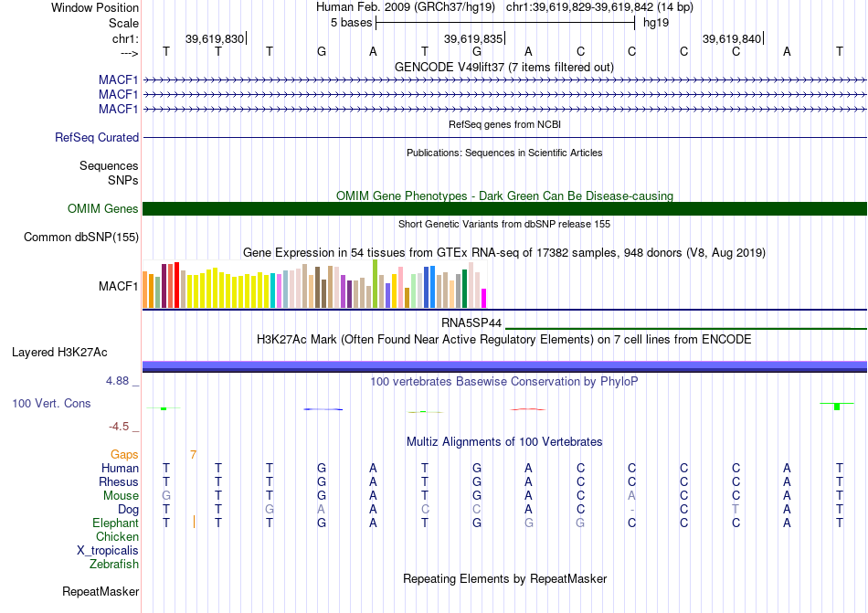Click the blue PhyloP mark in conservation track

click(323, 409)
